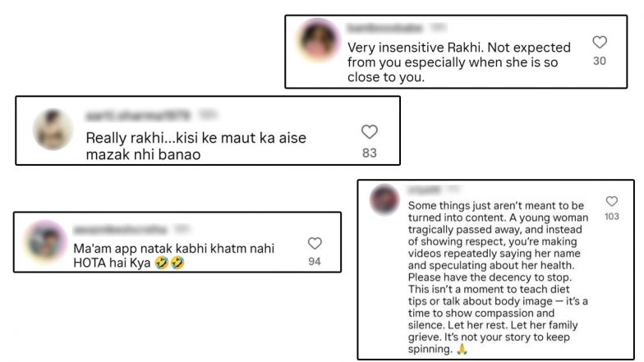Like the "Very insensitive Rakhi" comment
This screenshot has height=362, width=644.
[x=600, y=43]
